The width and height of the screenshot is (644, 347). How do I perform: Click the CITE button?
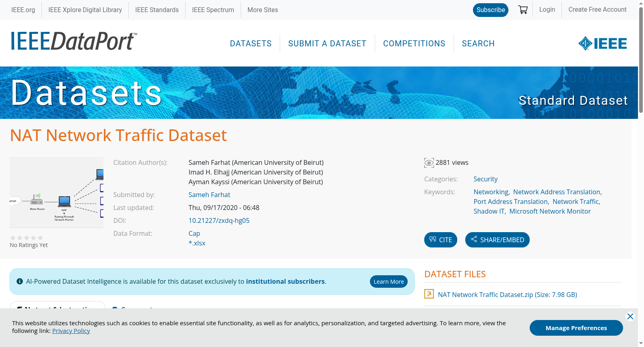441,240
